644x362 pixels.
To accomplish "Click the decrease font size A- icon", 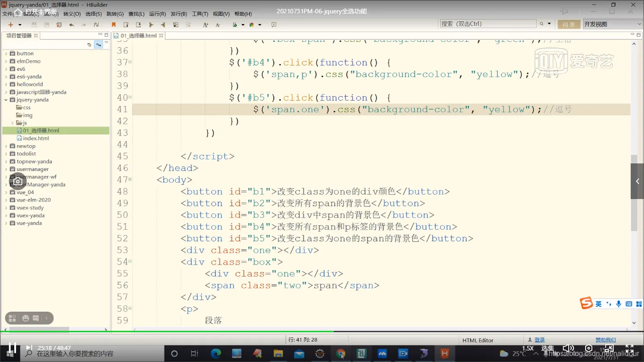I will click(218, 25).
